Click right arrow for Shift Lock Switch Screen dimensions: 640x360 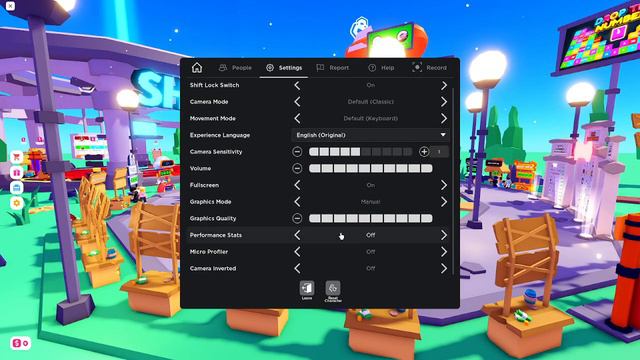tap(444, 85)
